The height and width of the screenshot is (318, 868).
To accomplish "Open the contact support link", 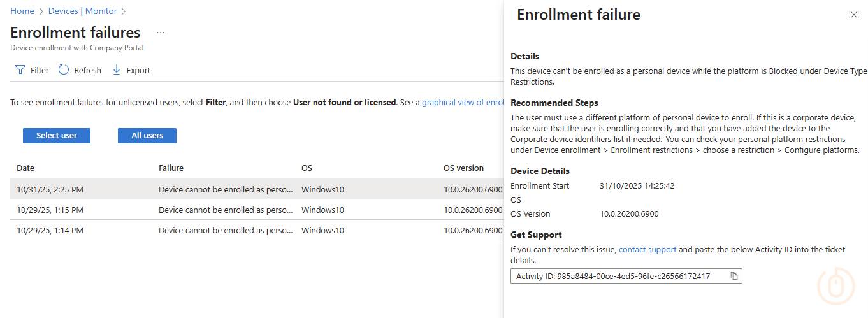I will 647,249.
